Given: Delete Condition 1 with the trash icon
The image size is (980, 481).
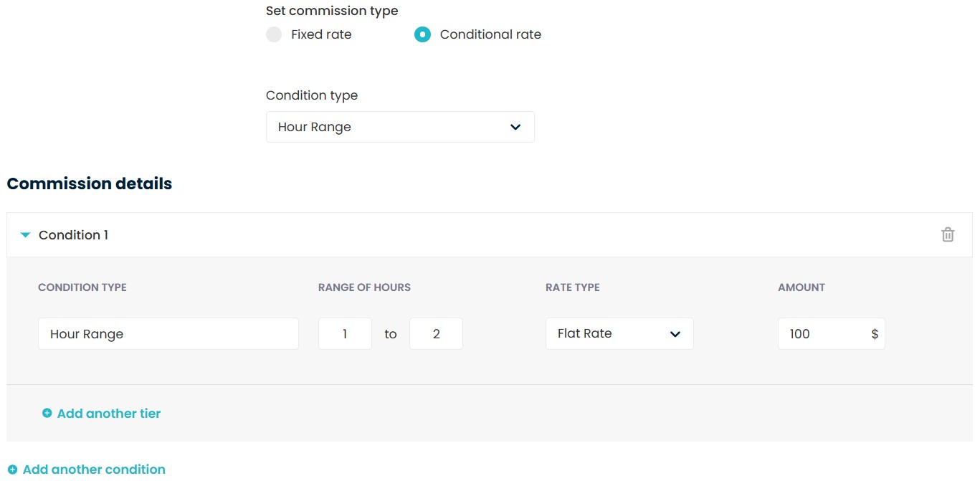Looking at the screenshot, I should point(947,234).
